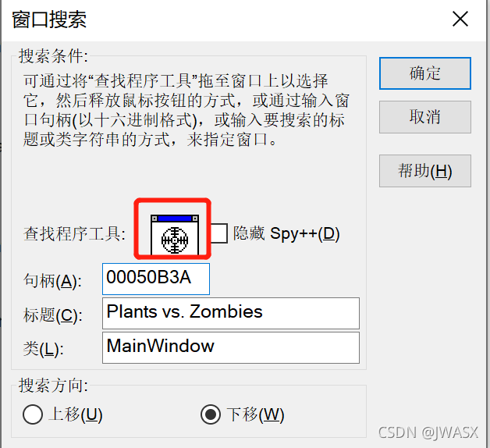490x448 pixels.
Task: Select the 下移(W) radio button
Action: [211, 414]
